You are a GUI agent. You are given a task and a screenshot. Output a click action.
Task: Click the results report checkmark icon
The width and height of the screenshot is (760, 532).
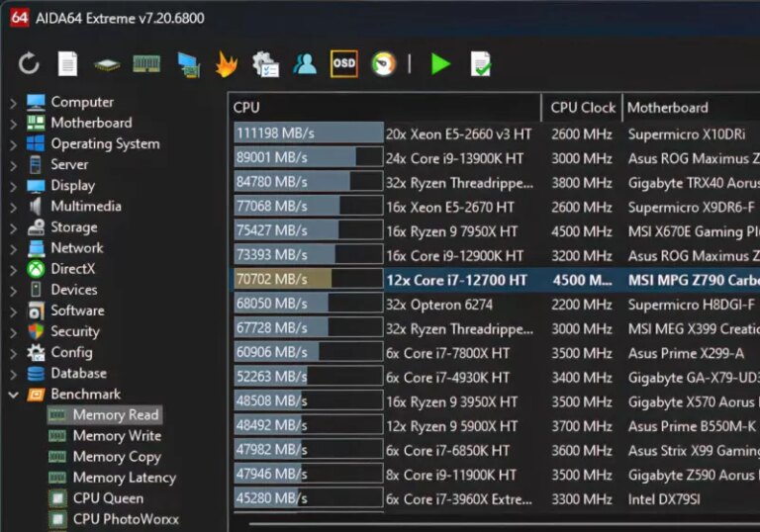coord(481,64)
